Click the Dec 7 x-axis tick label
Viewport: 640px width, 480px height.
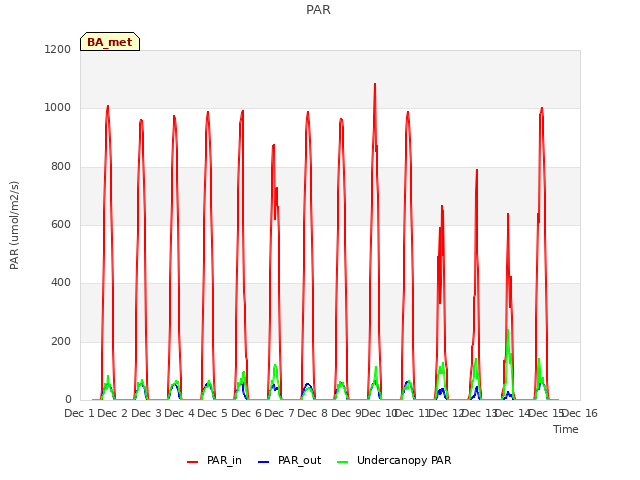click(x=279, y=413)
